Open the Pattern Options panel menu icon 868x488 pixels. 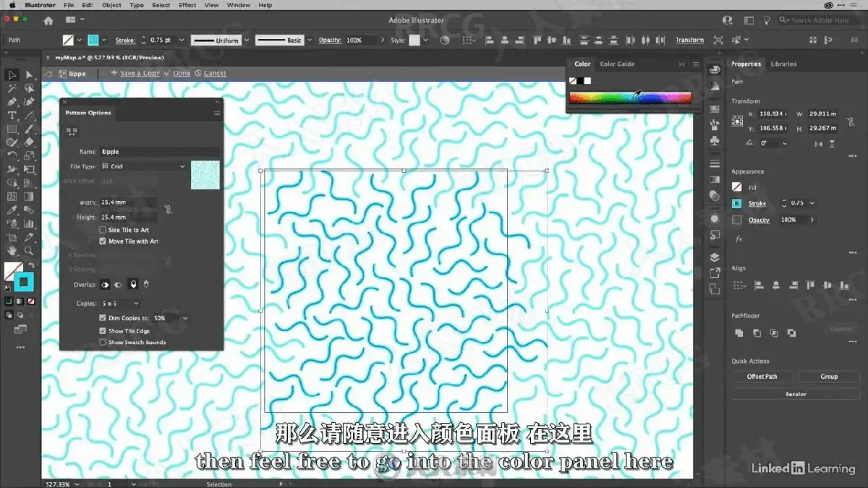pos(216,113)
